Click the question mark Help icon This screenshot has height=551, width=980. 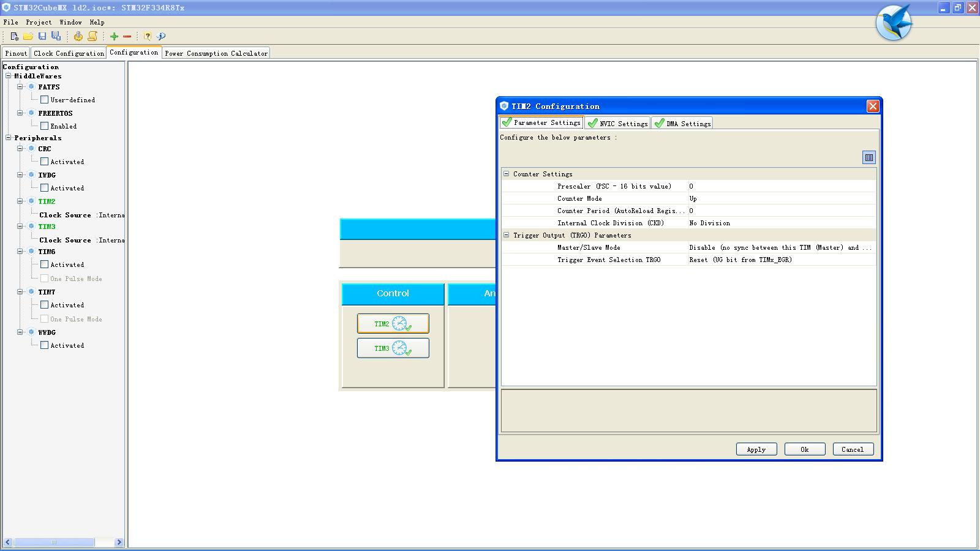pos(148,36)
